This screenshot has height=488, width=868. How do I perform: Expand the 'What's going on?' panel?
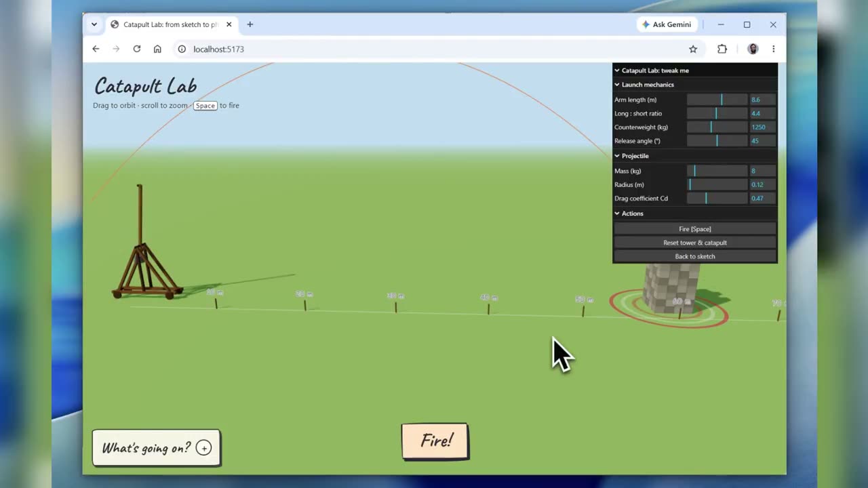[x=157, y=448]
